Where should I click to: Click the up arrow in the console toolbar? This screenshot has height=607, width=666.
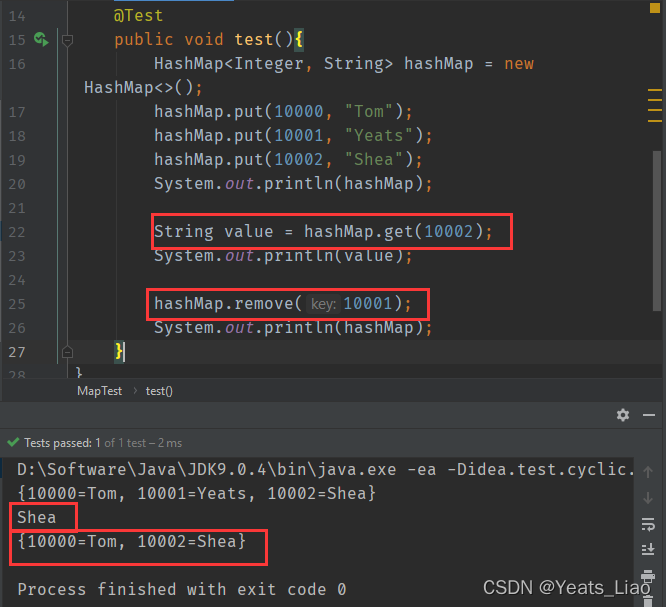click(648, 472)
